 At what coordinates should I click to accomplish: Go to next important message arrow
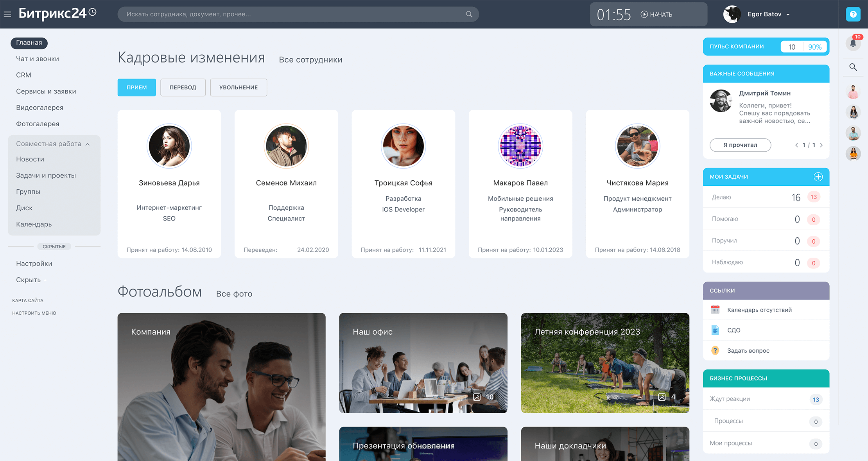[x=821, y=145]
